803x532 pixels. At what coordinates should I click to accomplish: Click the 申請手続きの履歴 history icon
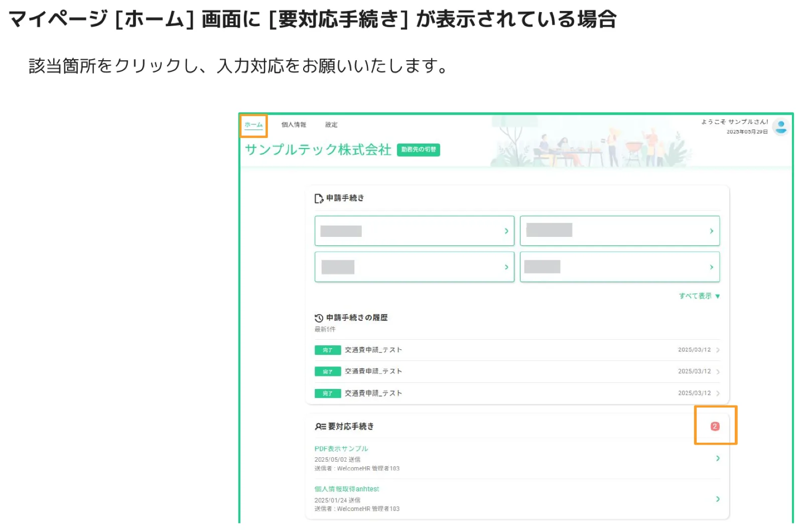pos(319,318)
